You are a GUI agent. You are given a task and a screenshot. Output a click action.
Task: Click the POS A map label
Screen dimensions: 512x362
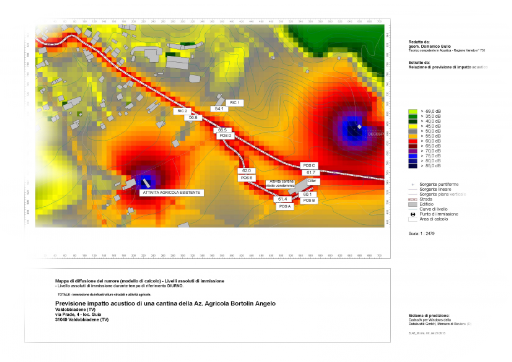(x=285, y=207)
